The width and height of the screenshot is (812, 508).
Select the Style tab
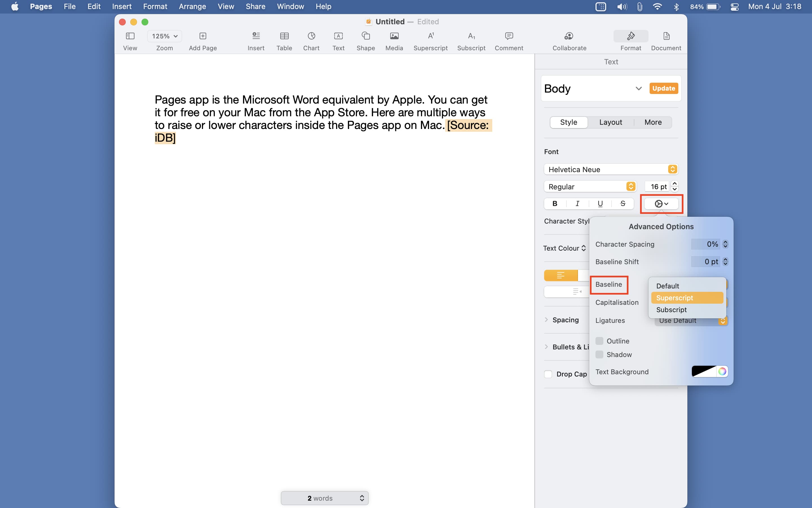coord(569,122)
